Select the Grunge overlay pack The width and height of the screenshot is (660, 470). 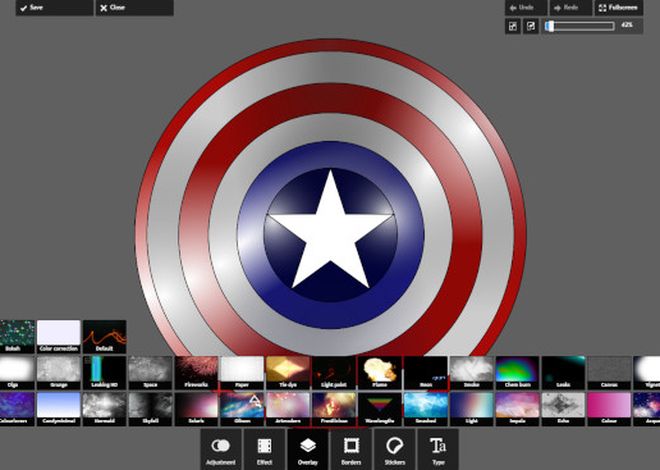(59, 372)
